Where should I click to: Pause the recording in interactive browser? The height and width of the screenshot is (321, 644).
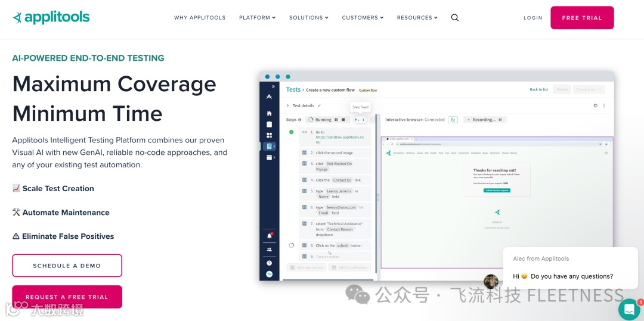500,120
